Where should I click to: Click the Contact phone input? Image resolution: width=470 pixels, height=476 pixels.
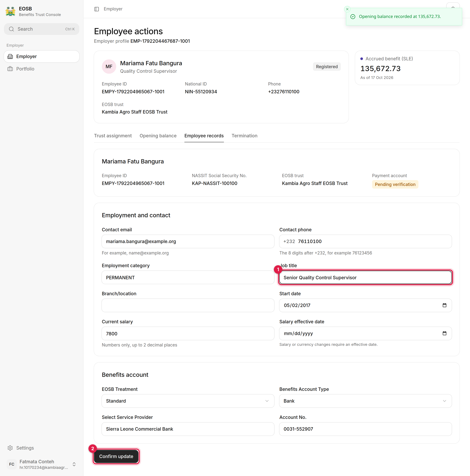pyautogui.click(x=366, y=241)
